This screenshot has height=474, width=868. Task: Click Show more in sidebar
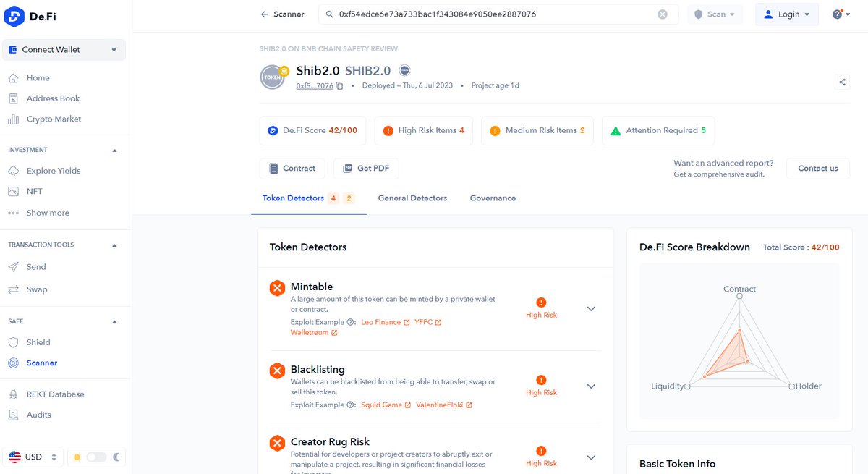[48, 213]
